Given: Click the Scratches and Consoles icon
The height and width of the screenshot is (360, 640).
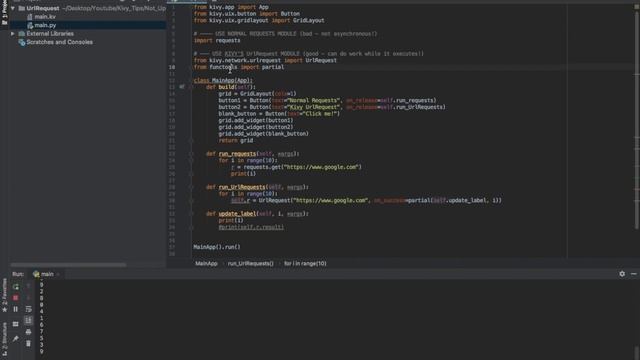Looking at the screenshot, I should click(22, 42).
